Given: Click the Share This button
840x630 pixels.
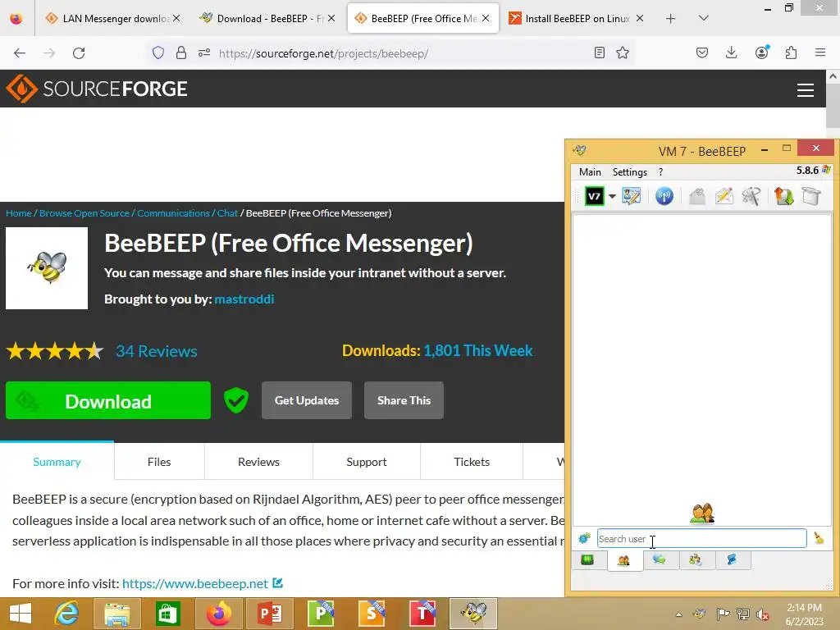Looking at the screenshot, I should pos(404,400).
